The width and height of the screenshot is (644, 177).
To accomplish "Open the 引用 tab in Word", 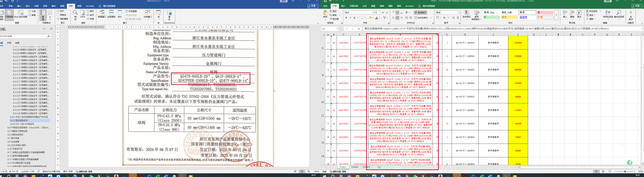I will (45, 6).
